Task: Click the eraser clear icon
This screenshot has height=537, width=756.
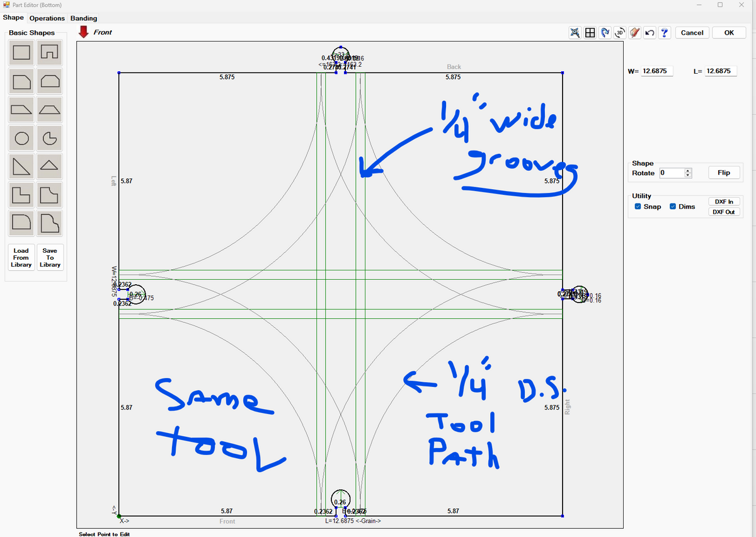Action: [x=635, y=33]
